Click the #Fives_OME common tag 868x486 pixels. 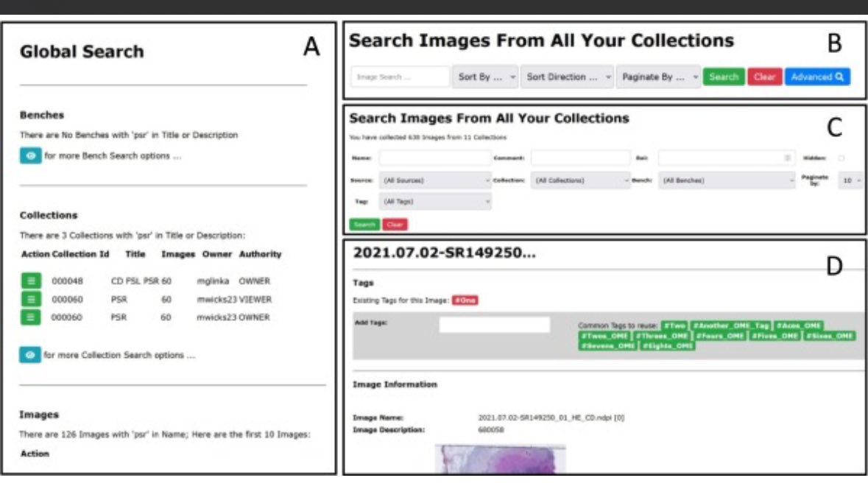(775, 336)
